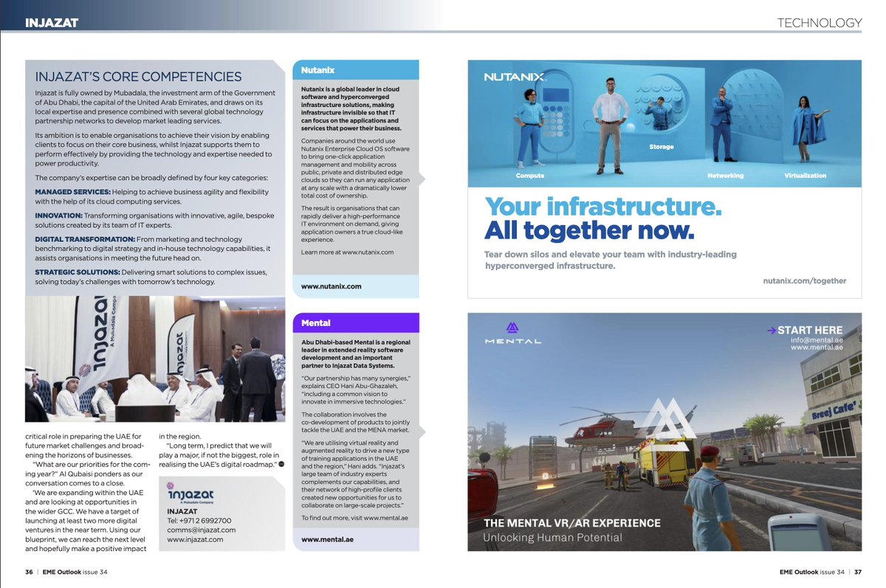886x588 pixels.
Task: Click 'EME Outlook issue 34' on left page footer
Action: tap(75, 572)
